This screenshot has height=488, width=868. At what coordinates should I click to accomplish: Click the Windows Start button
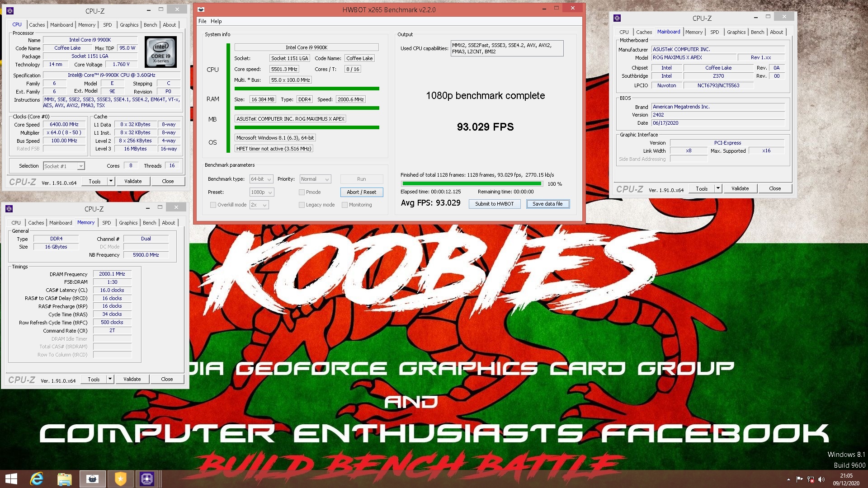tap(11, 479)
